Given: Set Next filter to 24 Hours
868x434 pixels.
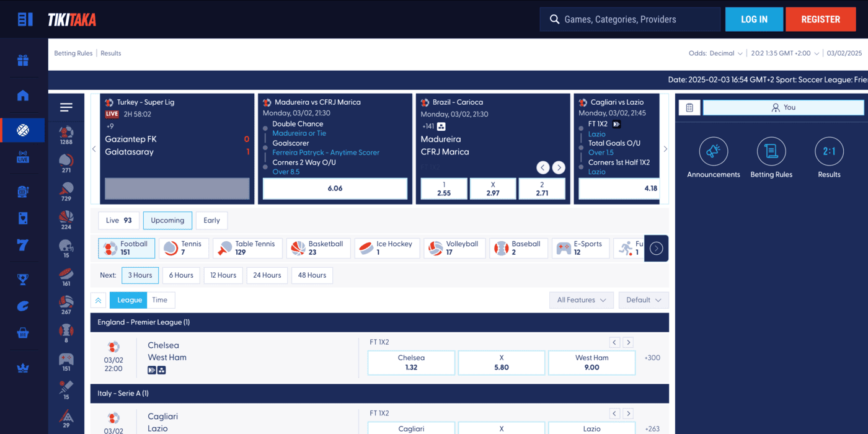Looking at the screenshot, I should pyautogui.click(x=267, y=275).
